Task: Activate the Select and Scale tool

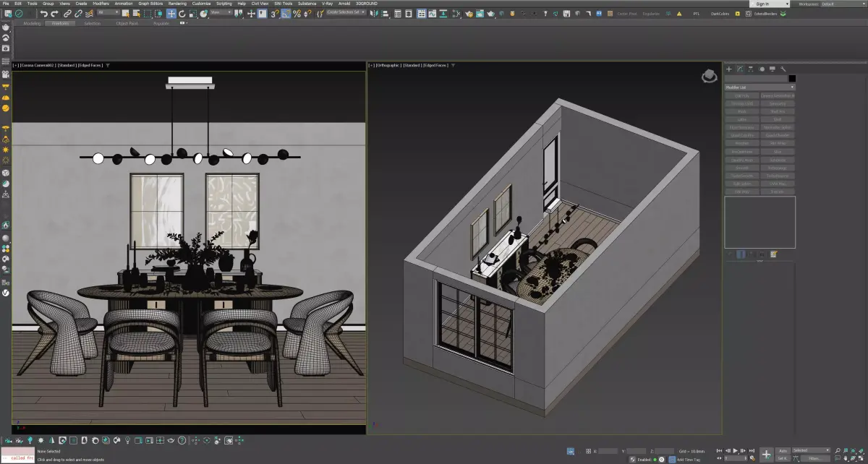Action: click(x=192, y=13)
